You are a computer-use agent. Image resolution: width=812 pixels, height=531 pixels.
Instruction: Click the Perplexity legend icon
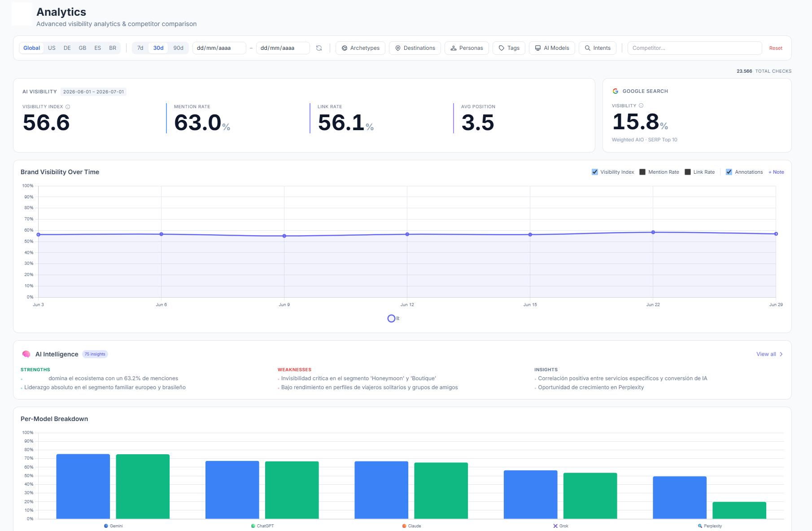(700, 526)
